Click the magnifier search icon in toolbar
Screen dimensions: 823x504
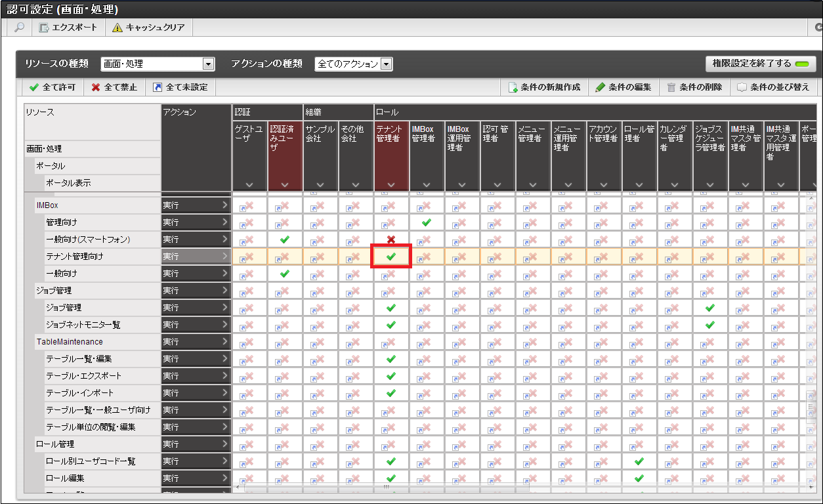[19, 28]
